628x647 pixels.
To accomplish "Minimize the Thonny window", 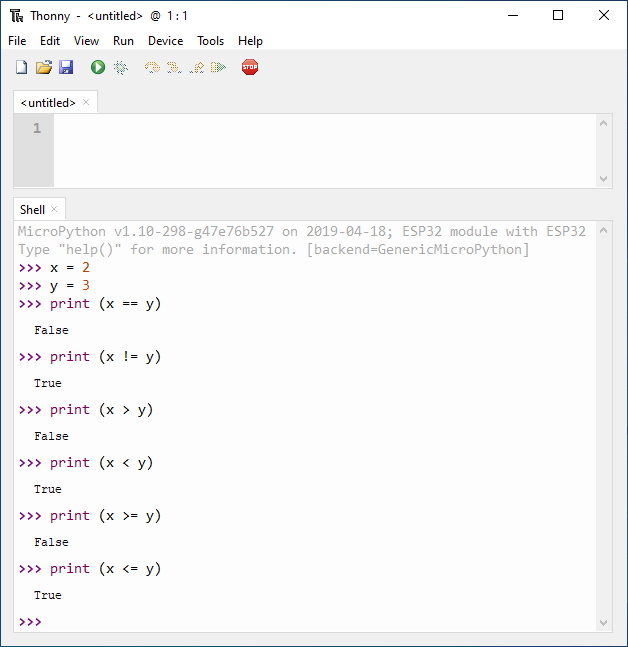I will pos(513,16).
